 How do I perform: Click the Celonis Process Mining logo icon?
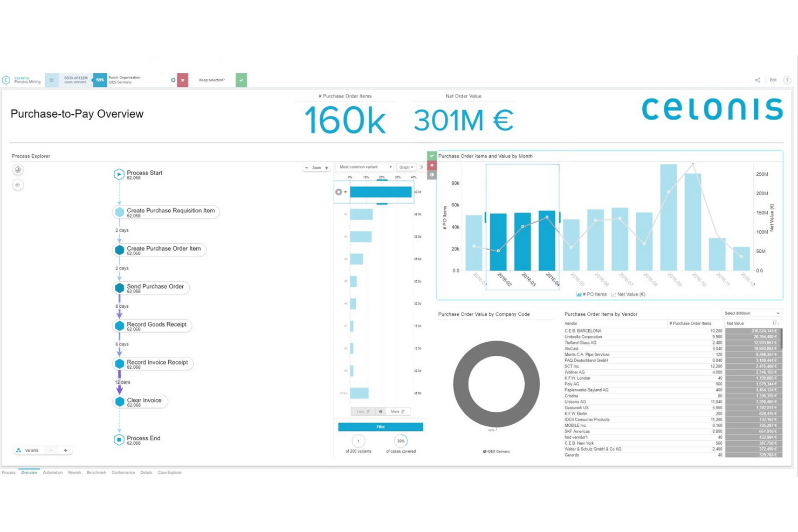click(x=6, y=80)
